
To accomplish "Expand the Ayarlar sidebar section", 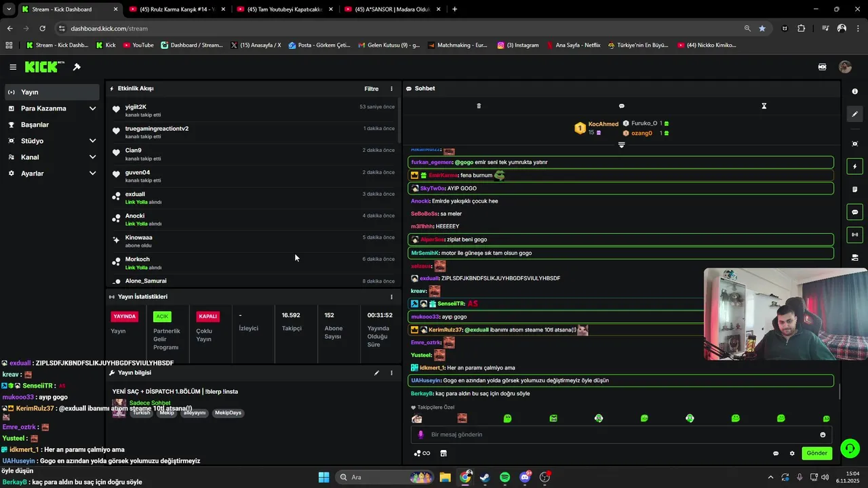I will tap(92, 174).
